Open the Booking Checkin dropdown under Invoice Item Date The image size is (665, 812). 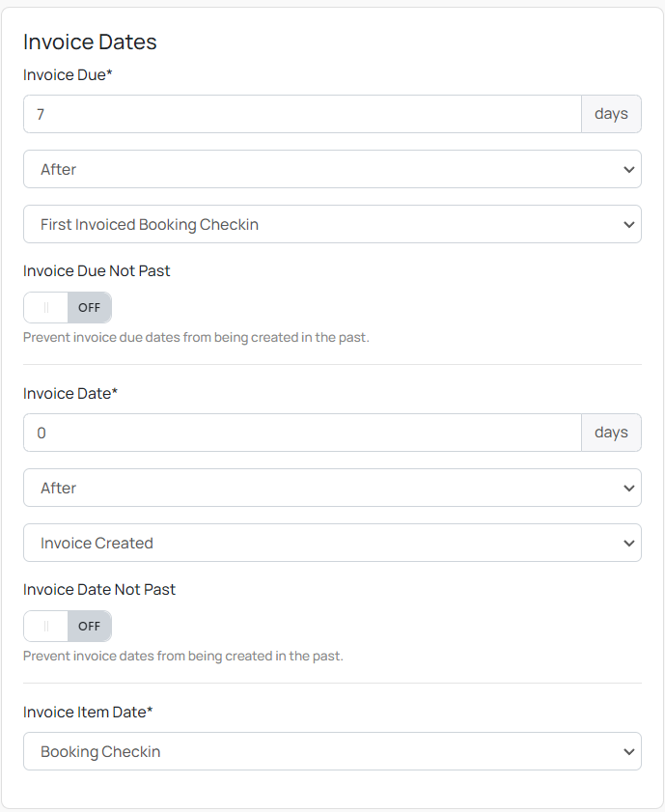(332, 751)
